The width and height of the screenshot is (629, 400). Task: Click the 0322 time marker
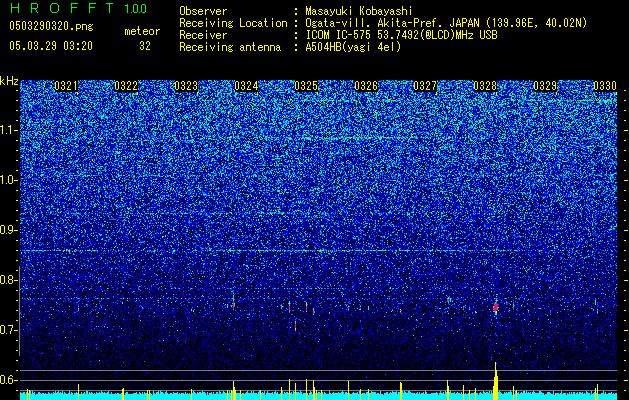click(x=126, y=86)
